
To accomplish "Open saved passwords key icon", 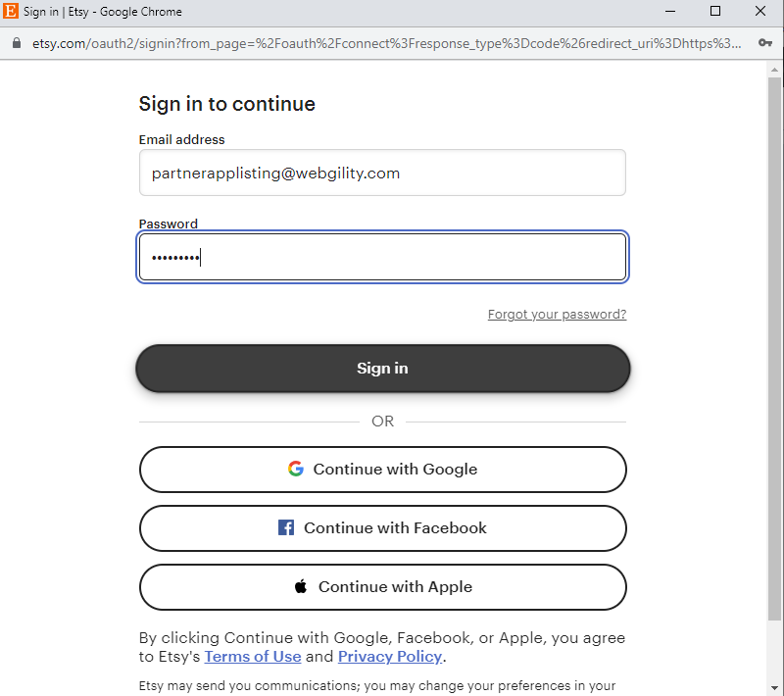I will 765,43.
